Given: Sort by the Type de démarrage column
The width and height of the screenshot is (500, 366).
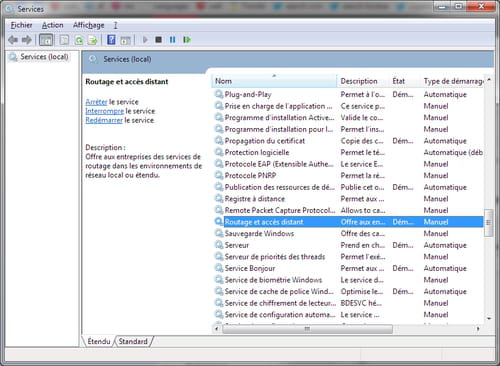Looking at the screenshot, I should coord(453,81).
